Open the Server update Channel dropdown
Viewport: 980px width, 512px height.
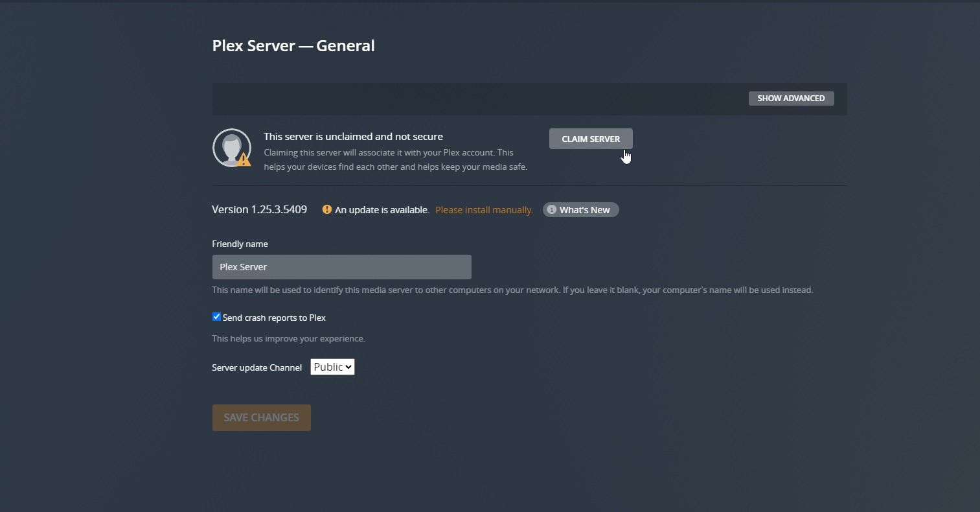(x=332, y=367)
